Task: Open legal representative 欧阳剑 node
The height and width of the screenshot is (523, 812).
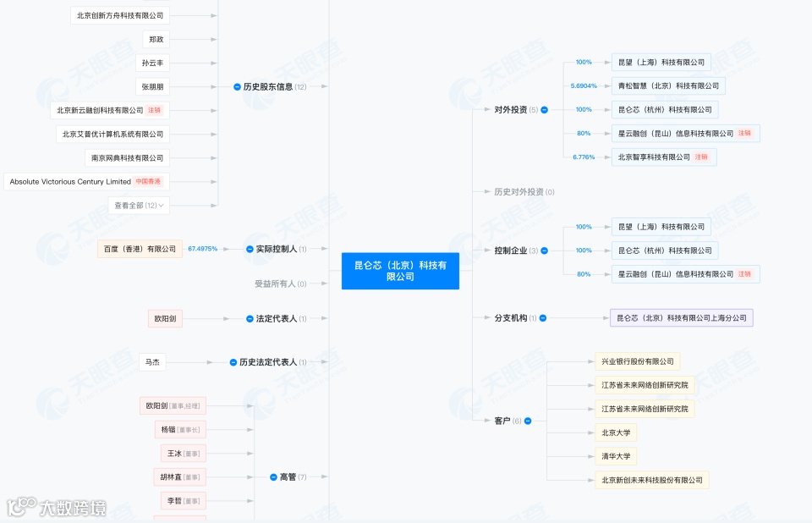Action: point(165,319)
